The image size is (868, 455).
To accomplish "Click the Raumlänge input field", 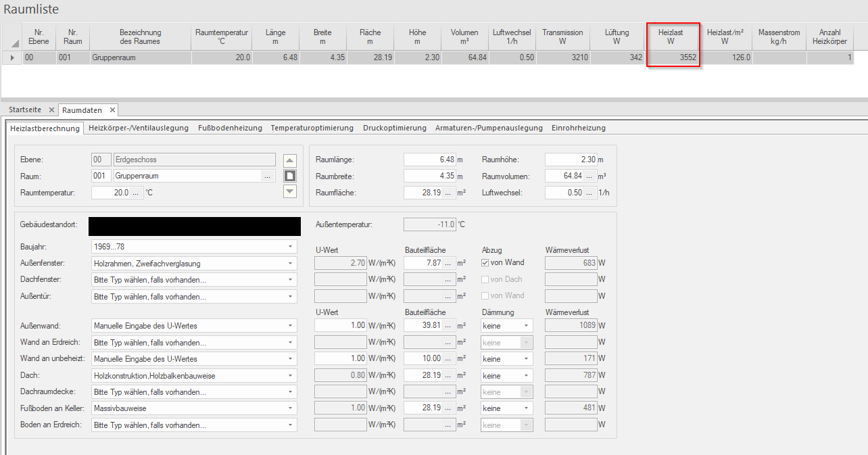I will pyautogui.click(x=429, y=160).
